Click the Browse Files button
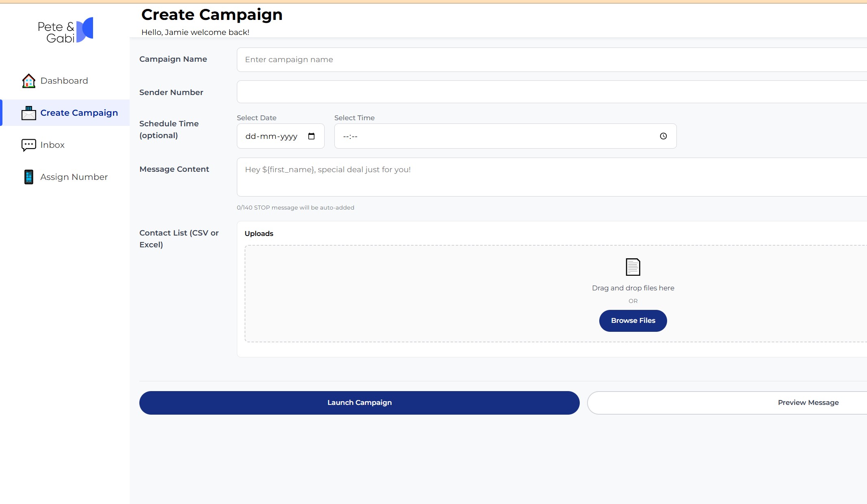 point(633,320)
